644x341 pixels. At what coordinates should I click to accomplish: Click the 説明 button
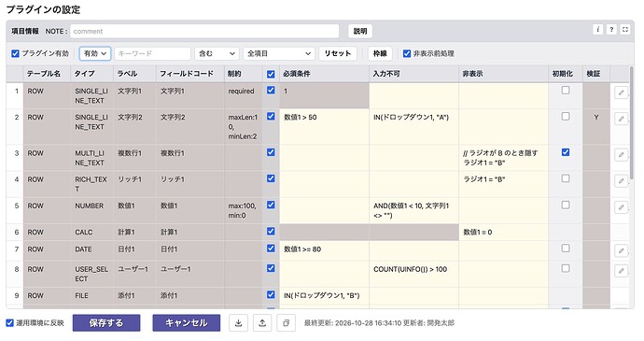360,31
